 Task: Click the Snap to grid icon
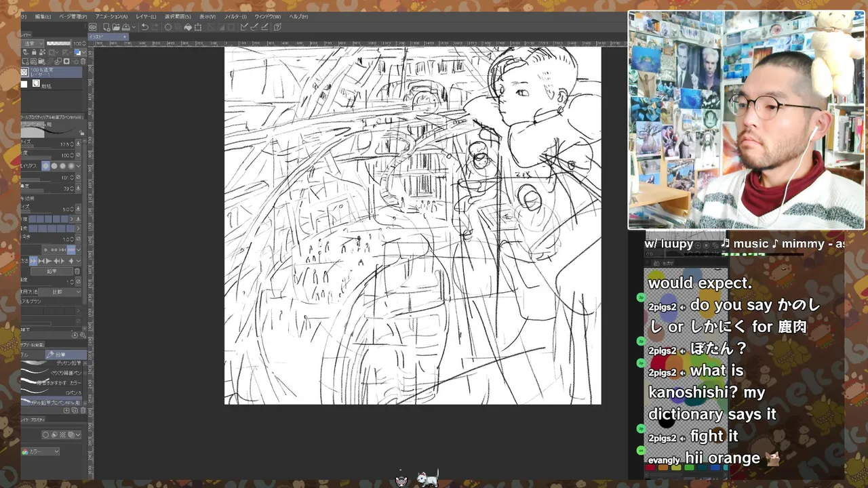pos(264,27)
